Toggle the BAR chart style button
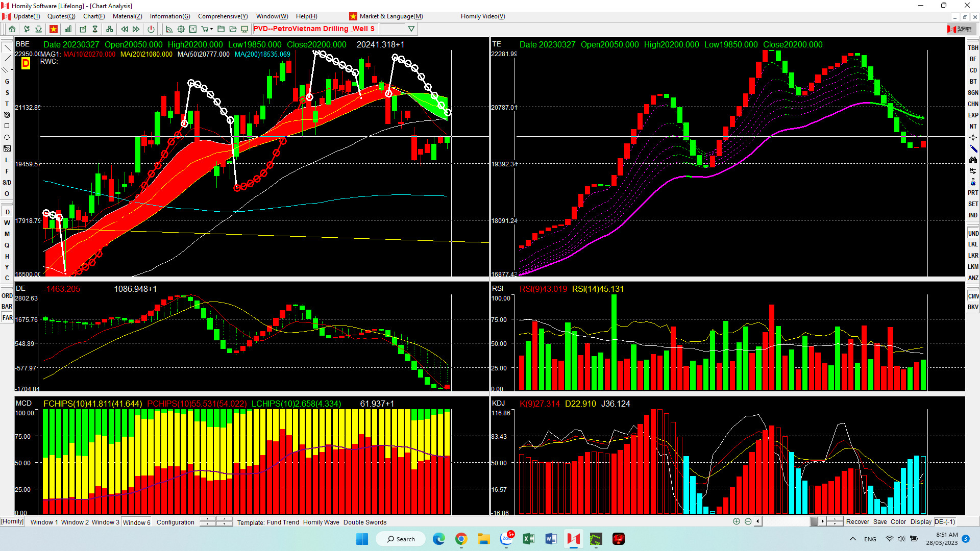Screen dimensions: 980x551 [7, 307]
